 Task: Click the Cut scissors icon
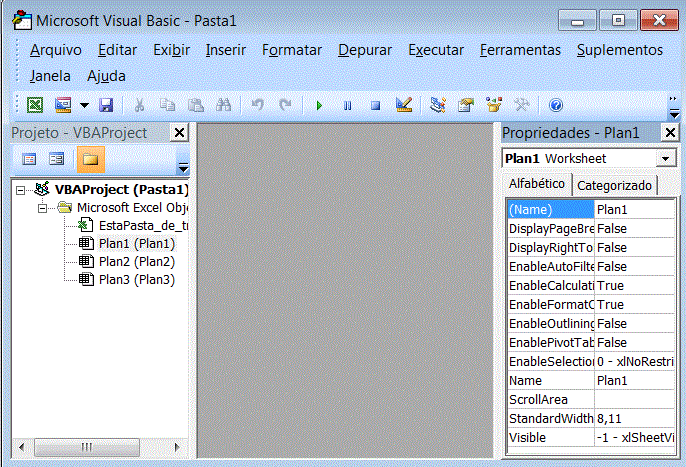[139, 105]
